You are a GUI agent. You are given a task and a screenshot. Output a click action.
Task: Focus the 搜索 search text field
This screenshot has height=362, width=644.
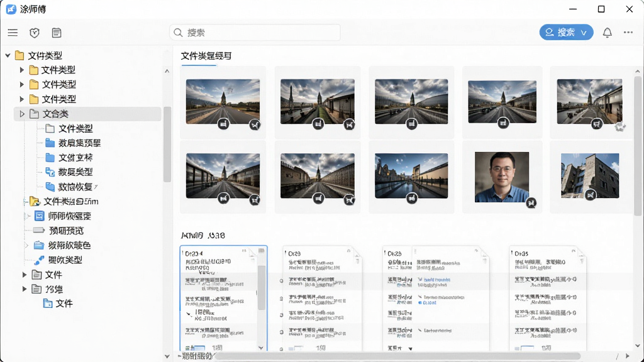click(255, 33)
